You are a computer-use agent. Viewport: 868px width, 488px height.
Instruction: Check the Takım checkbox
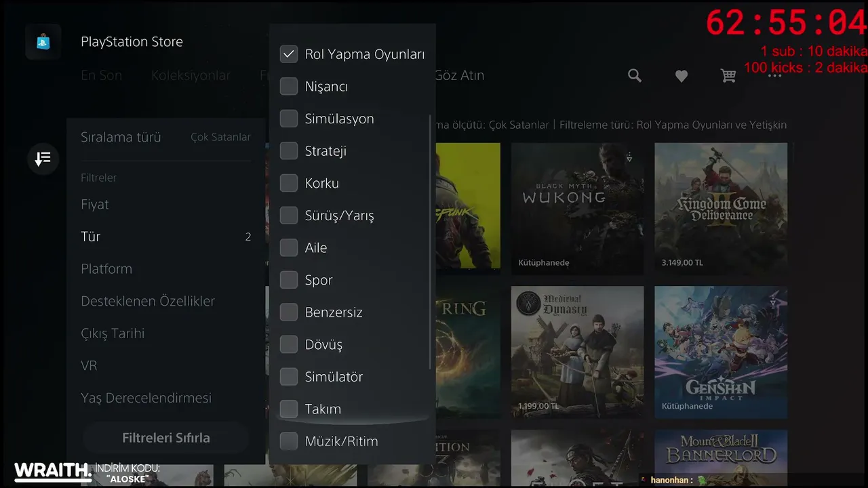[x=289, y=409]
